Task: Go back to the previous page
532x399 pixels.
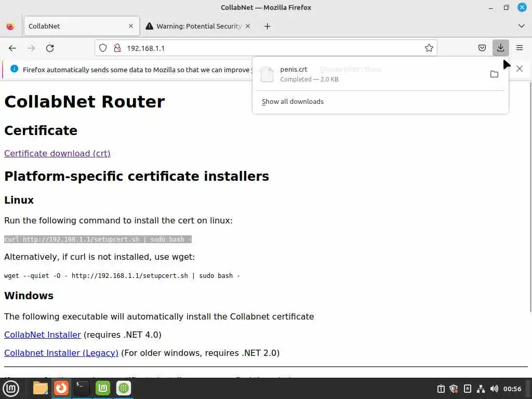Action: 12,48
